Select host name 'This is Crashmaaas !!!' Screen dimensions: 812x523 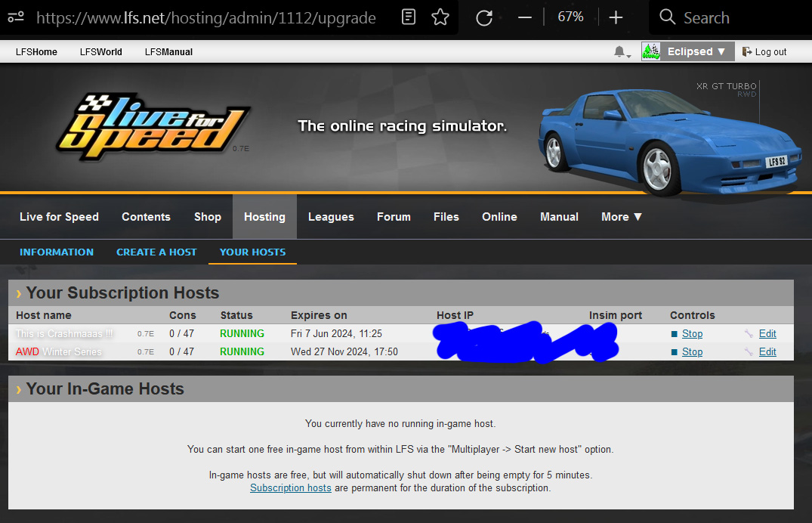point(64,334)
